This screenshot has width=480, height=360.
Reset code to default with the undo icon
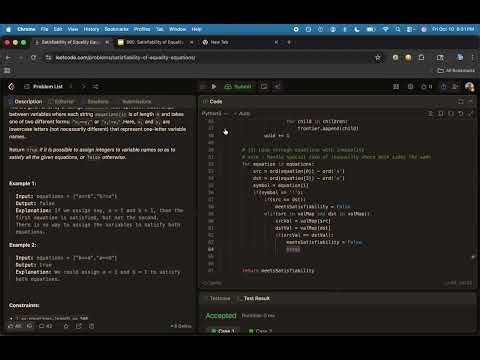coord(461,114)
